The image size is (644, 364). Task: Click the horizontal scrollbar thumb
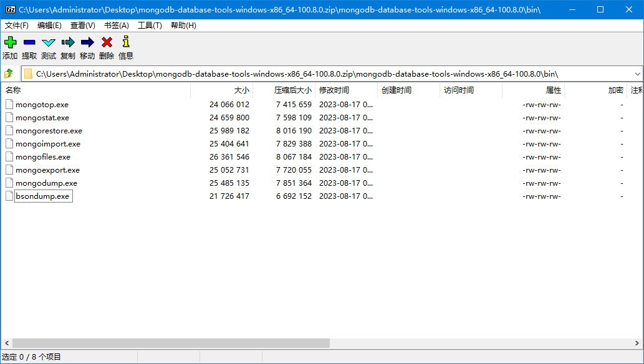click(171, 343)
